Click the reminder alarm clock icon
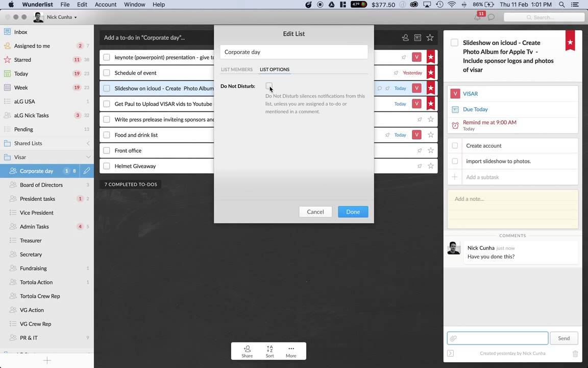Image resolution: width=588 pixels, height=368 pixels. click(455, 125)
